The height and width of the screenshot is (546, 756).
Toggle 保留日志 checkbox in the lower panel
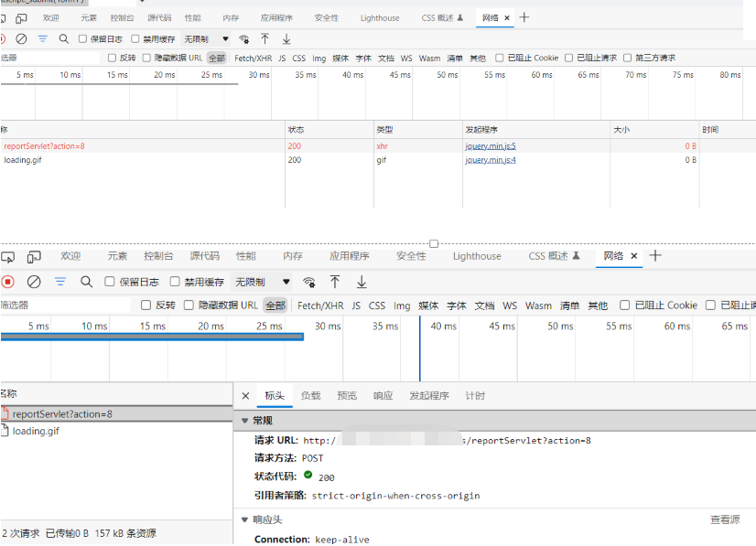pyautogui.click(x=110, y=282)
